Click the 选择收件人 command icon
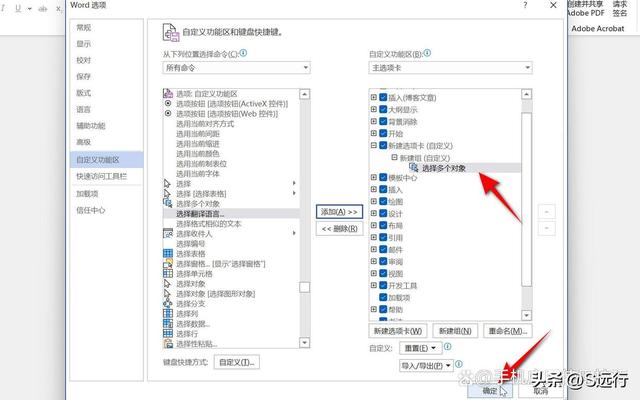640x400 pixels. [168, 233]
